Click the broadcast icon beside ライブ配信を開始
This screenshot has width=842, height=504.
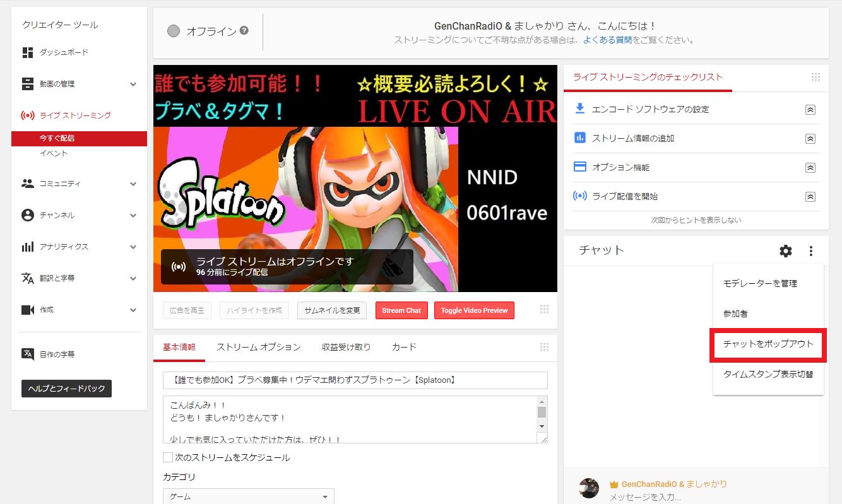[x=579, y=196]
